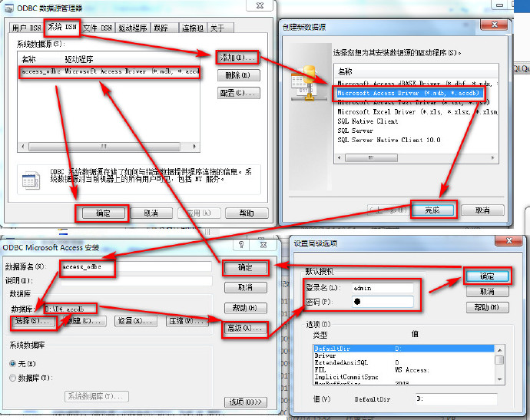The image size is (530, 420).
Task: Click vertical scrollbar thumb in 设置高级选项 options list
Action: 499,360
